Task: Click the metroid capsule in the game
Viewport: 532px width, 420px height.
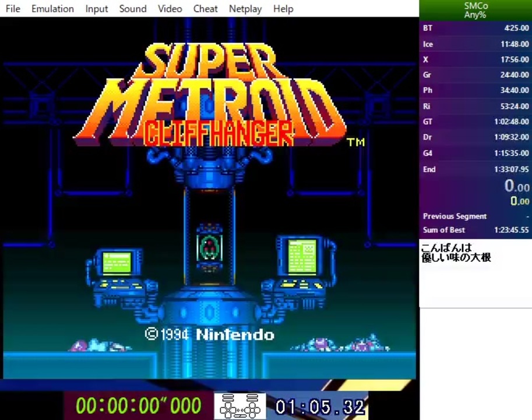Action: [x=209, y=247]
